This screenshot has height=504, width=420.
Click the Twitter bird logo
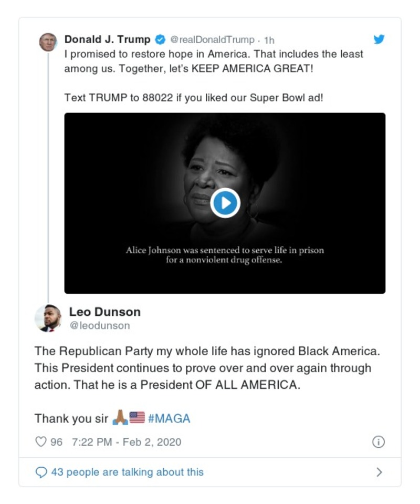pos(379,39)
